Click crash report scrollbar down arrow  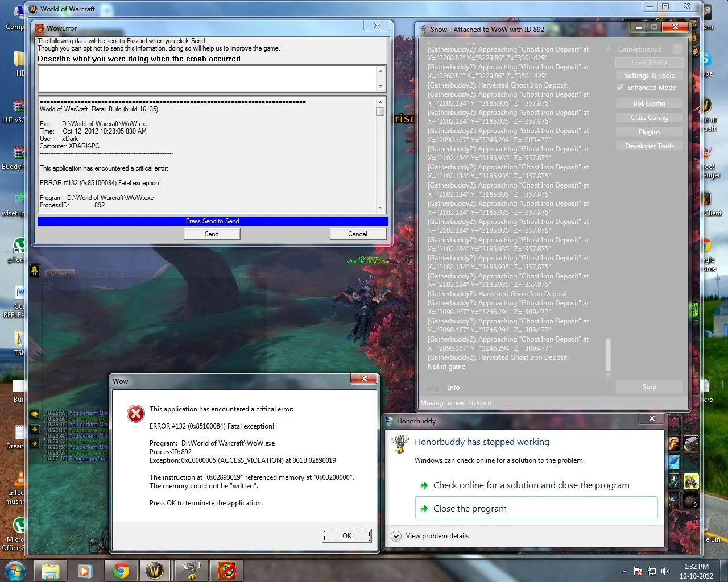tap(380, 209)
